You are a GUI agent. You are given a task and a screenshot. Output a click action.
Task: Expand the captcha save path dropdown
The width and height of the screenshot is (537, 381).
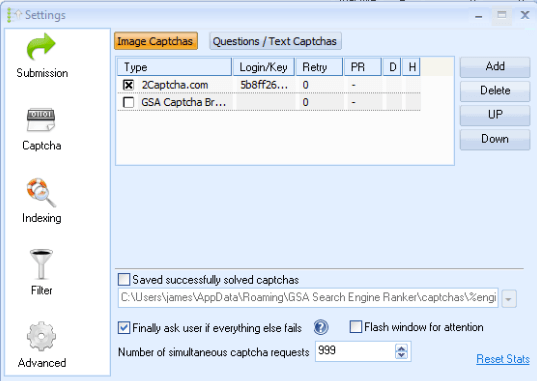(509, 299)
